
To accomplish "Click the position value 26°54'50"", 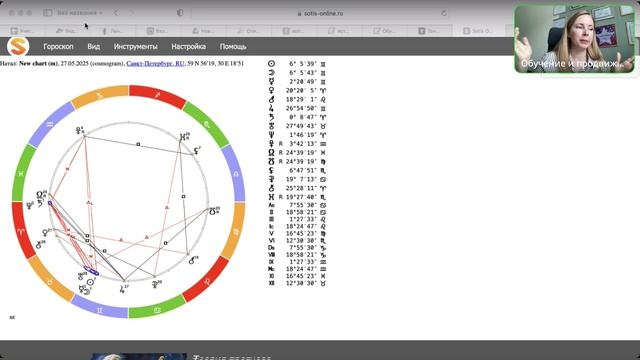I will pyautogui.click(x=301, y=108).
